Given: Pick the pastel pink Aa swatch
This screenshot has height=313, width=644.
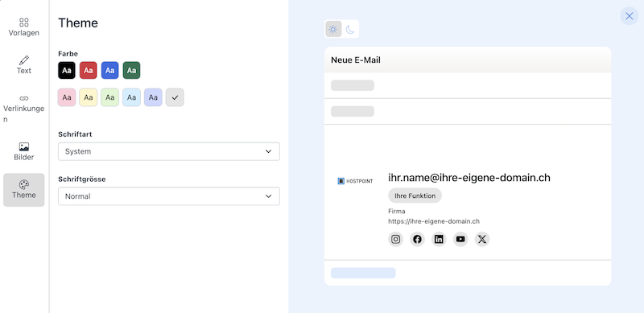Looking at the screenshot, I should tap(67, 97).
